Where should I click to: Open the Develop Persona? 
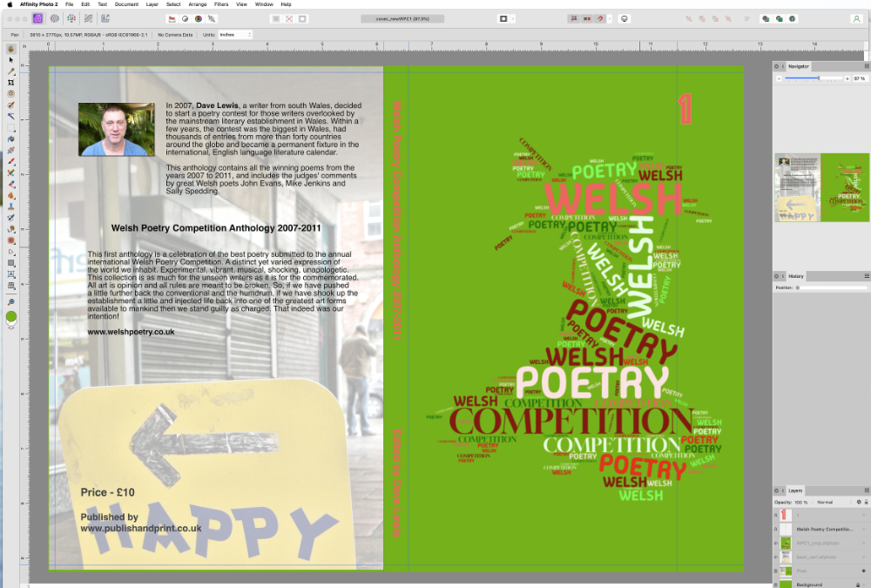(x=72, y=17)
